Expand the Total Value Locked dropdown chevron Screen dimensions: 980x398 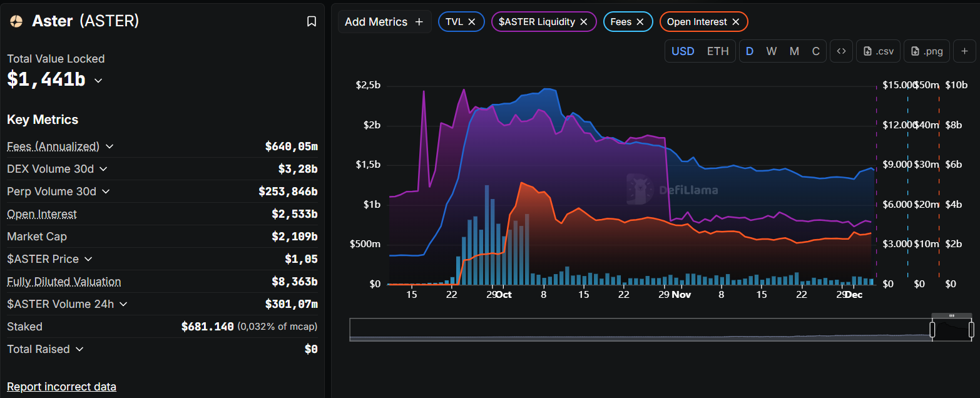98,81
